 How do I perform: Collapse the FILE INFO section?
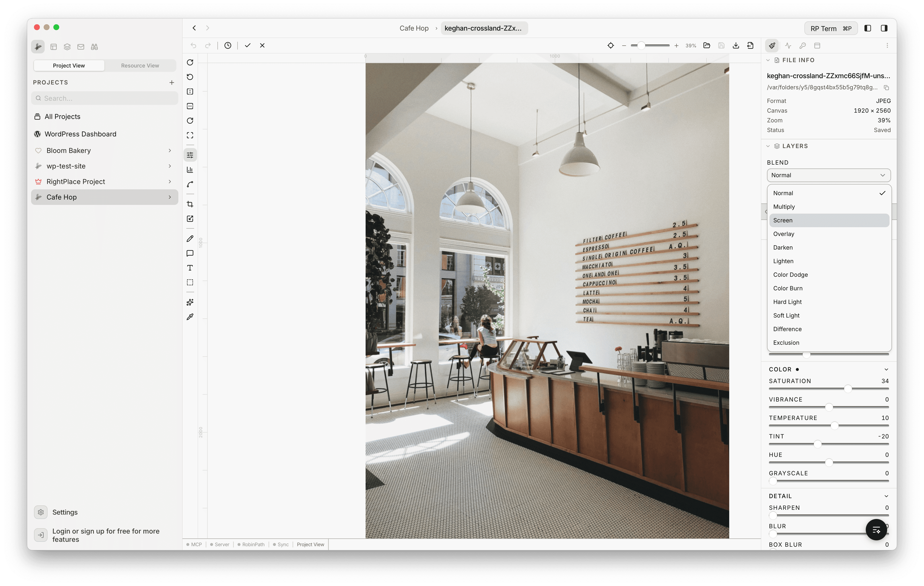click(x=768, y=60)
